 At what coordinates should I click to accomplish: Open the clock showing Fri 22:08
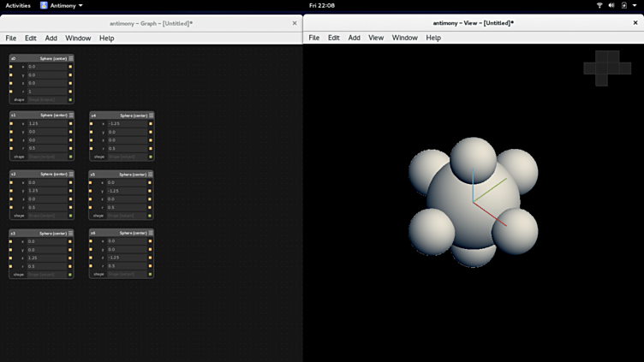322,5
